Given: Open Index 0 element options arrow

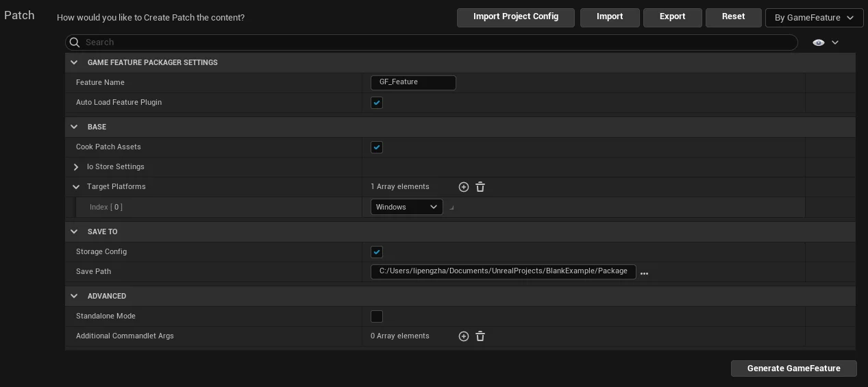Looking at the screenshot, I should tap(451, 208).
